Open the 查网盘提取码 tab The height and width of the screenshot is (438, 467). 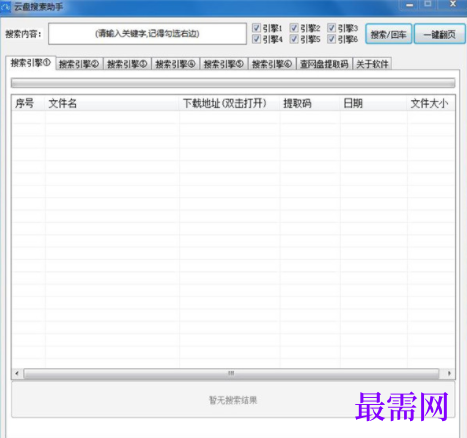click(x=324, y=64)
